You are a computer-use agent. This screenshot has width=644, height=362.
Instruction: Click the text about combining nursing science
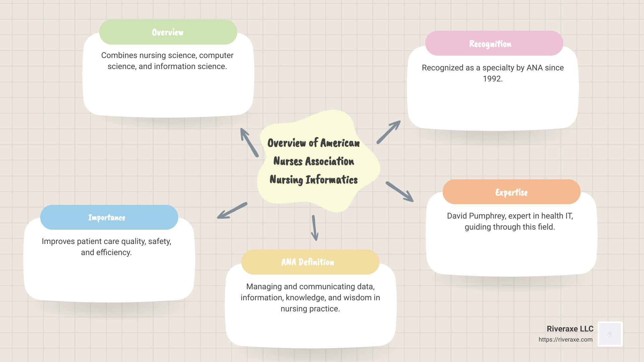point(167,61)
